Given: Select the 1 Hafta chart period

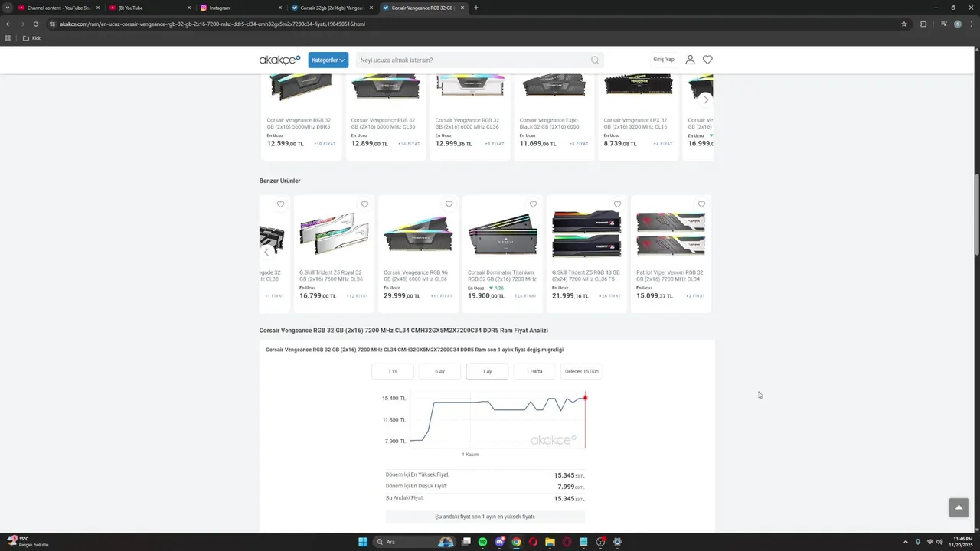Looking at the screenshot, I should 534,371.
